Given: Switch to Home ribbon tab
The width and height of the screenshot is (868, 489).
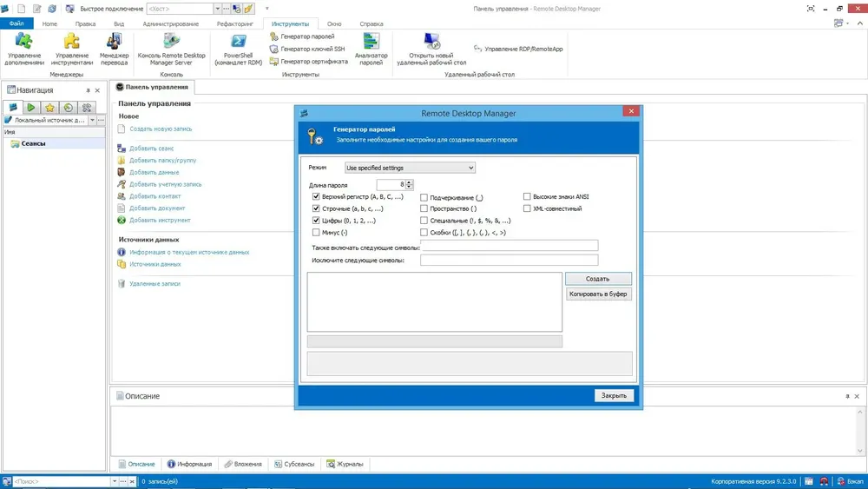Looking at the screenshot, I should (x=49, y=23).
